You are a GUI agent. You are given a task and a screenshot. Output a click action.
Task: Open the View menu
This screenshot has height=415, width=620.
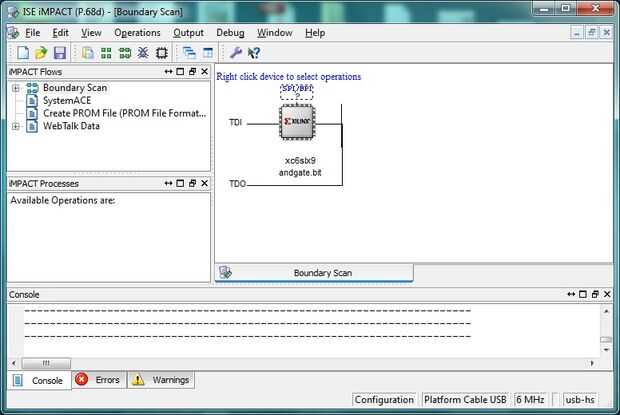coord(91,33)
